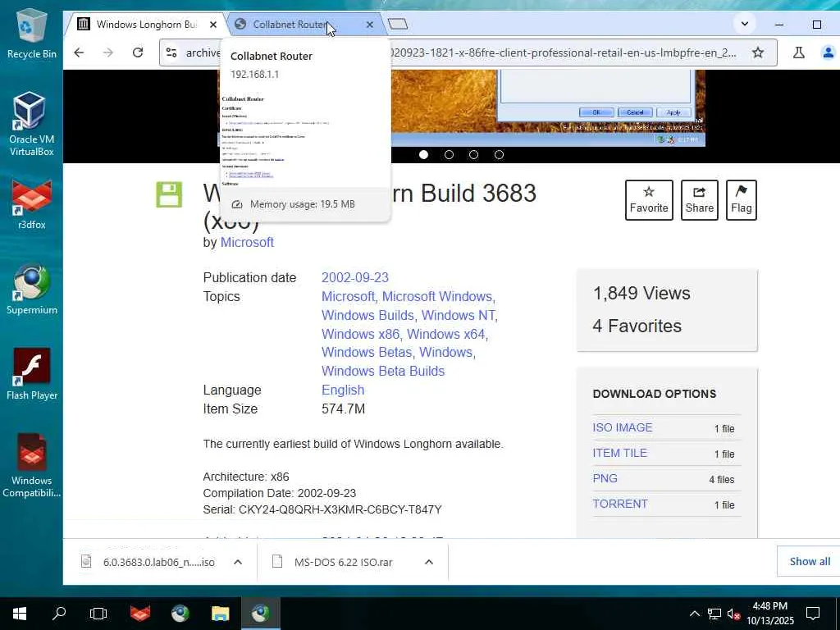Open taskbar search
Image resolution: width=840 pixels, height=630 pixels.
point(59,614)
